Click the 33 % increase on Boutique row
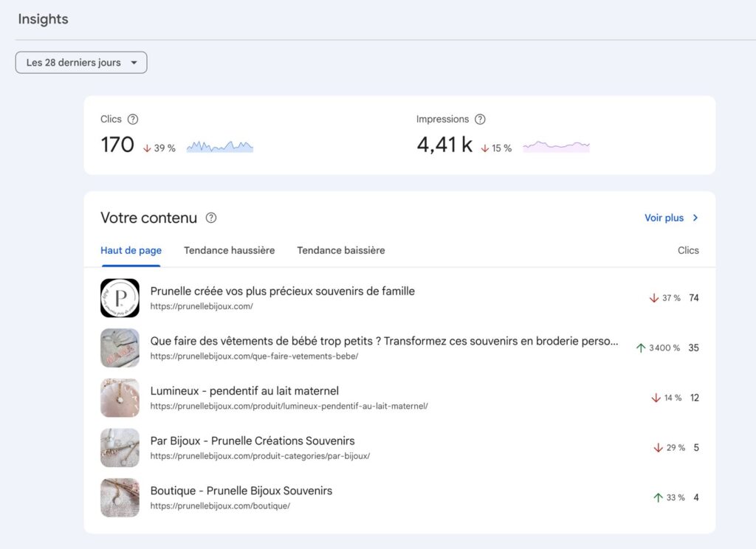This screenshot has height=549, width=756. click(x=669, y=497)
